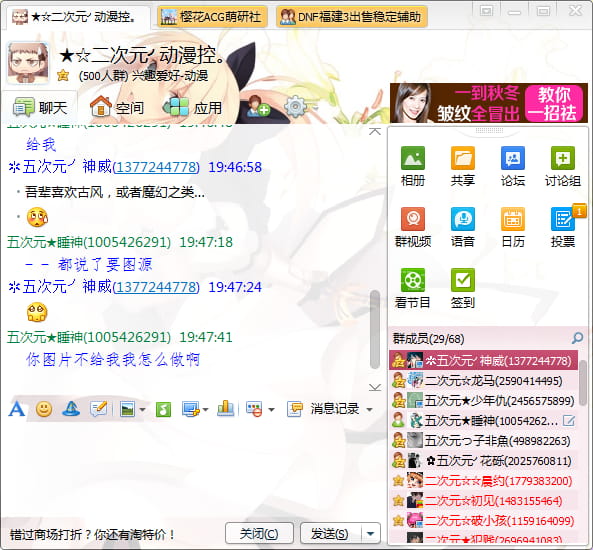The image size is (593, 550).
Task: Switch to the 樱花ACG萌研社 chat tab
Action: [212, 17]
